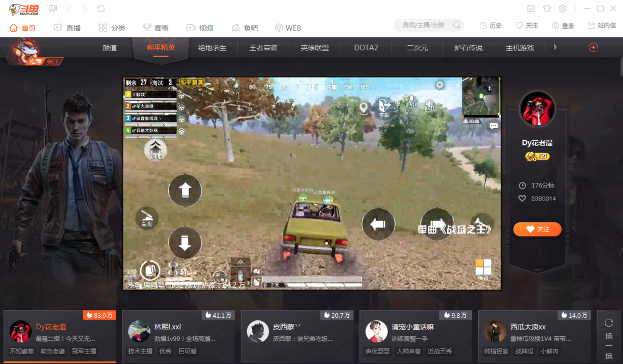Refresh the page with reload icon

tap(101, 9)
